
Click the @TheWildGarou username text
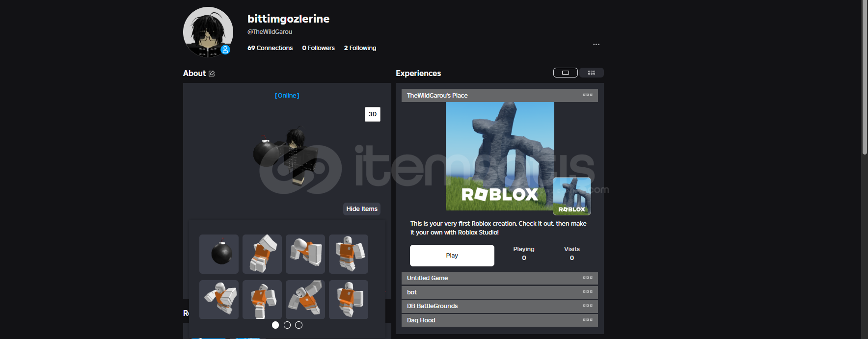pyautogui.click(x=270, y=32)
